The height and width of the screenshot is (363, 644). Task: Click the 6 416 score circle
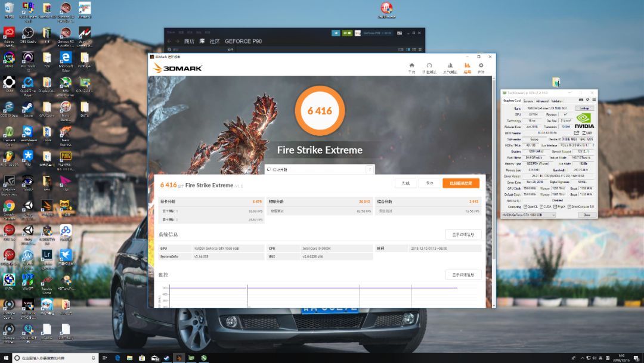click(320, 110)
